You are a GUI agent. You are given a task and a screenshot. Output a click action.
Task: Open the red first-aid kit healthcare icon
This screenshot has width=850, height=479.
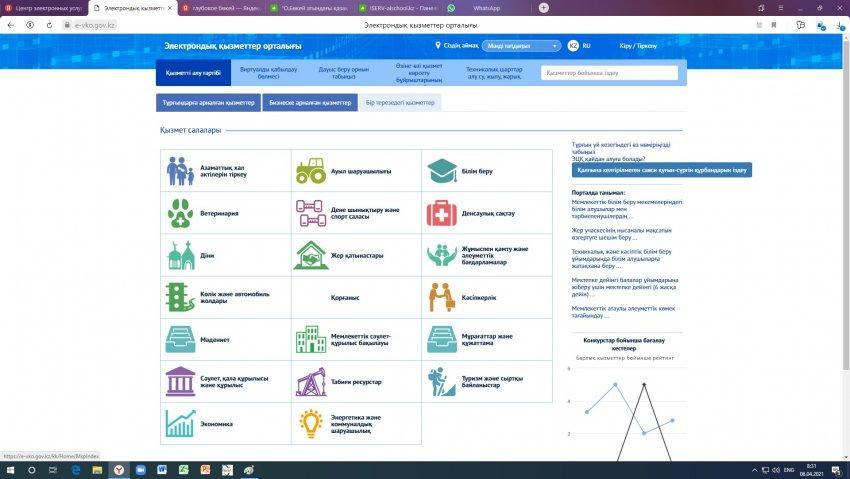(442, 213)
